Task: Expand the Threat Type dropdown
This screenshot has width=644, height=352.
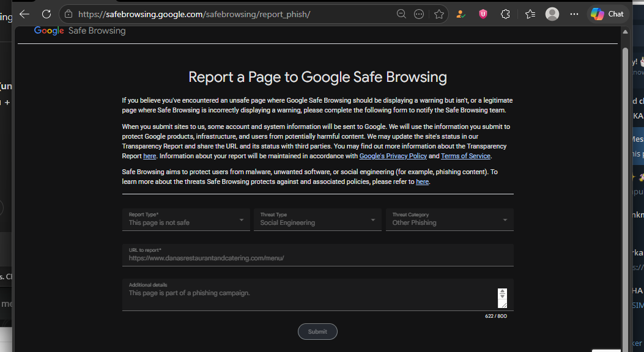Action: coord(317,219)
